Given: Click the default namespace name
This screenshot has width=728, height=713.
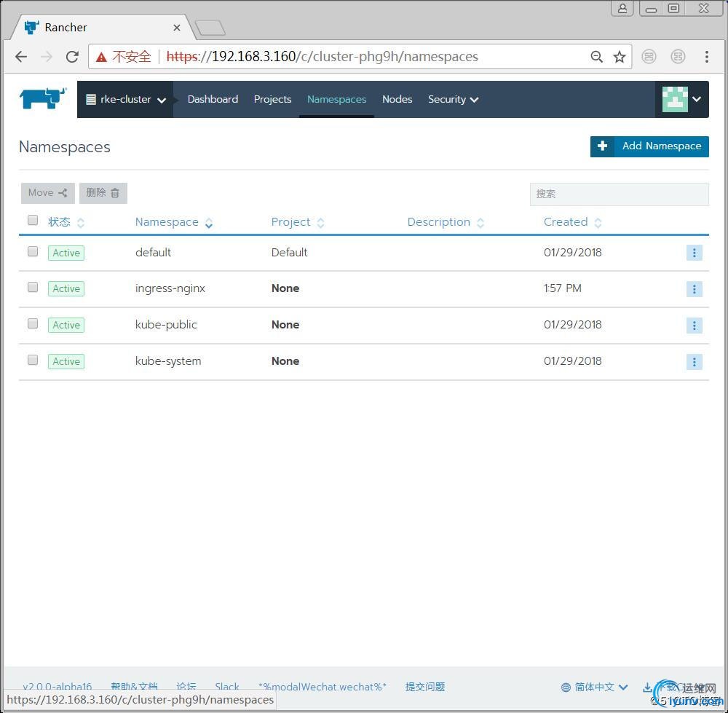Looking at the screenshot, I should click(153, 252).
